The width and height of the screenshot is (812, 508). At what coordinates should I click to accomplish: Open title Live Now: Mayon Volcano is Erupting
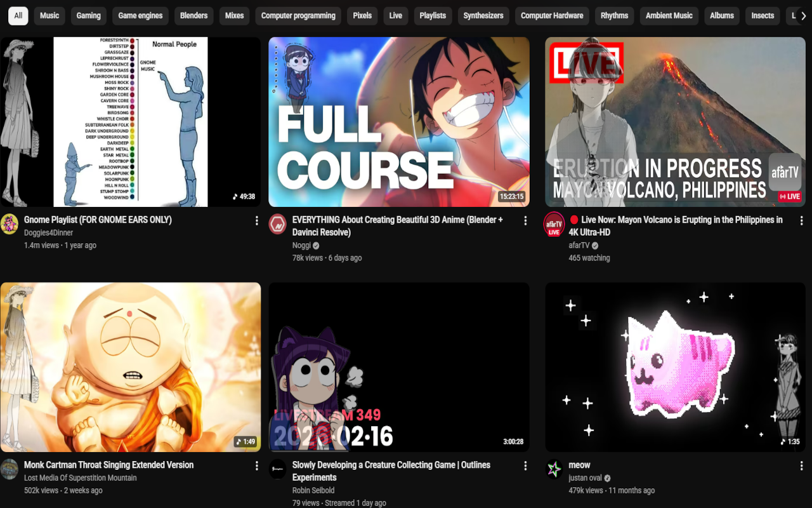[676, 226]
